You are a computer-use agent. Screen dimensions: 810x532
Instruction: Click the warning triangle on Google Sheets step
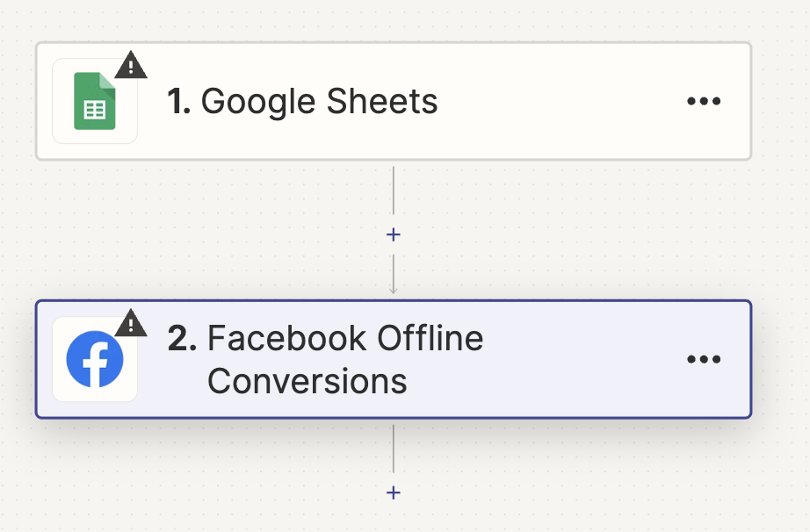(131, 65)
